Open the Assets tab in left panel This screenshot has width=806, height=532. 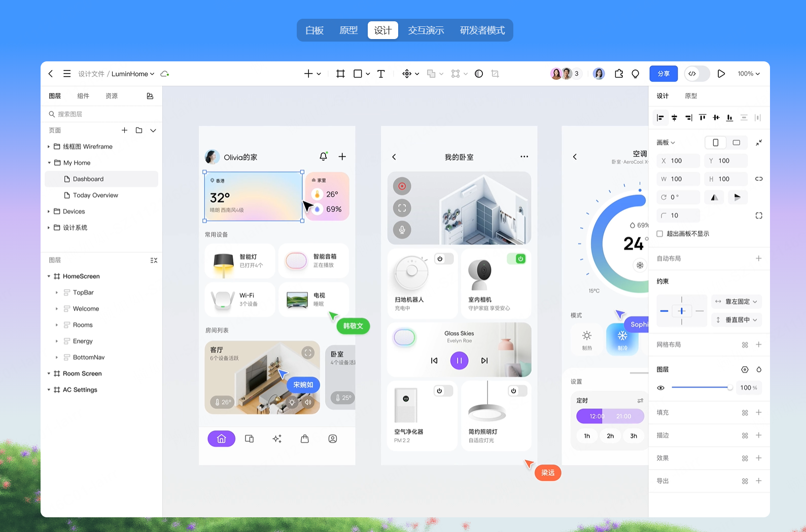[112, 96]
